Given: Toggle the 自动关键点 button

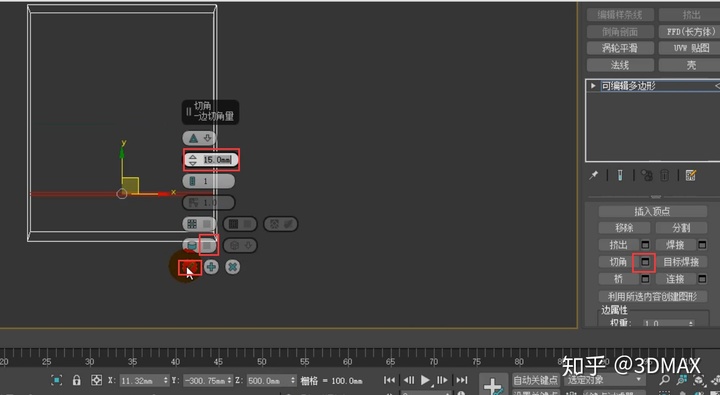Looking at the screenshot, I should click(x=535, y=380).
